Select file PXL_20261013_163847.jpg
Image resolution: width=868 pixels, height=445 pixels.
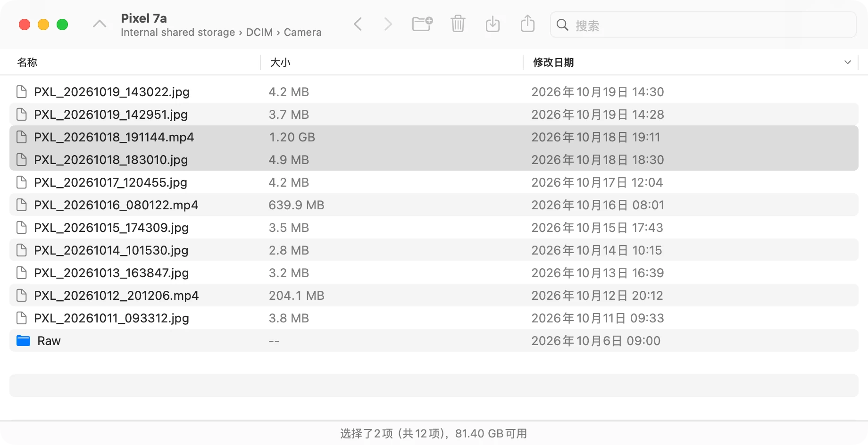tap(111, 272)
